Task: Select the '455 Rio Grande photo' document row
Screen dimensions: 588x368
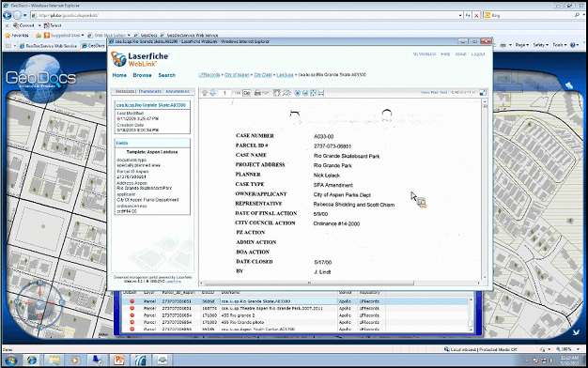Action: [x=295, y=322]
